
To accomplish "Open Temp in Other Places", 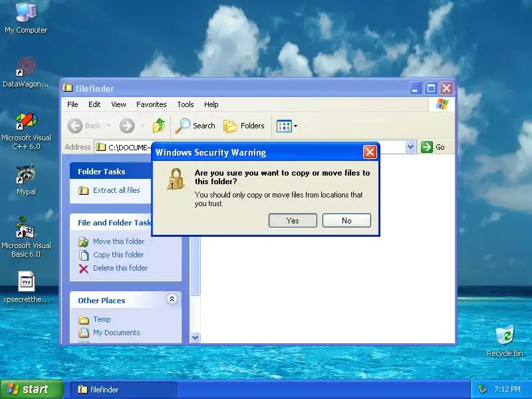I will pyautogui.click(x=102, y=319).
